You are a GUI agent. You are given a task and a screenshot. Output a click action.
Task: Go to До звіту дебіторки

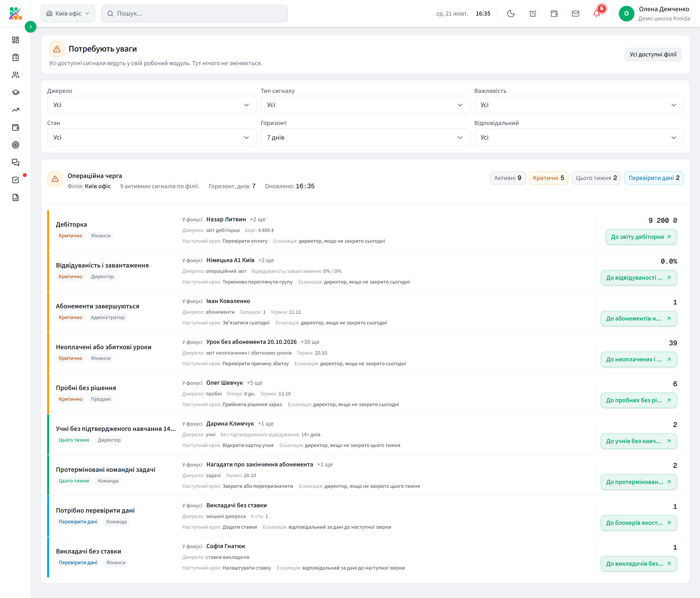click(x=641, y=237)
